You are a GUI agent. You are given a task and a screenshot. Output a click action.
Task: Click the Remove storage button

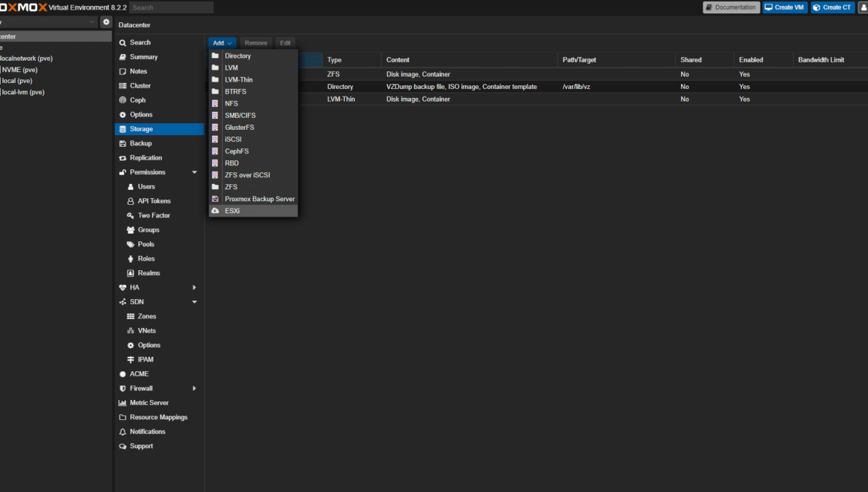pyautogui.click(x=256, y=42)
